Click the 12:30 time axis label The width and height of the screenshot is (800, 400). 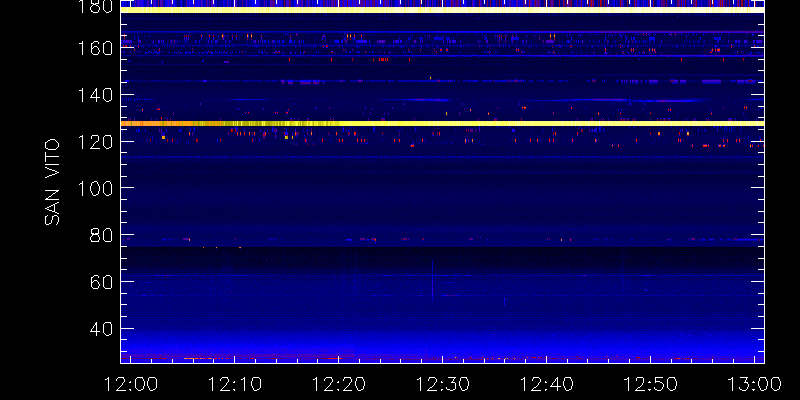(442, 384)
